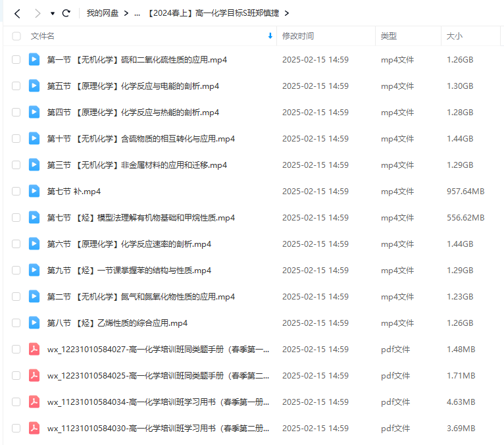Sort by 修改时间 column
The height and width of the screenshot is (445, 504).
(298, 36)
